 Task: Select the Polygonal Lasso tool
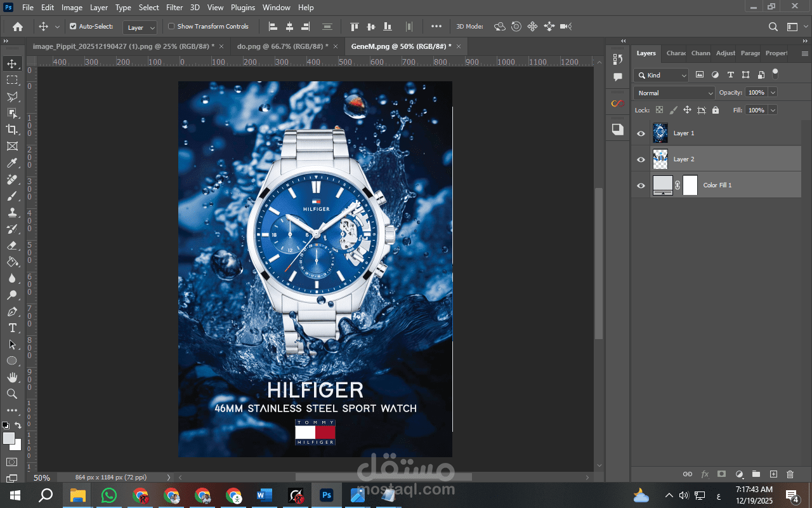click(12, 97)
